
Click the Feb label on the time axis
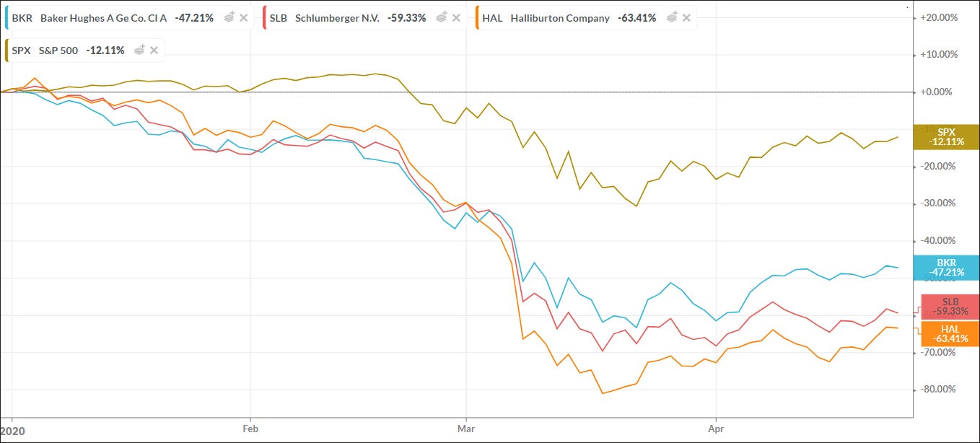pyautogui.click(x=250, y=428)
